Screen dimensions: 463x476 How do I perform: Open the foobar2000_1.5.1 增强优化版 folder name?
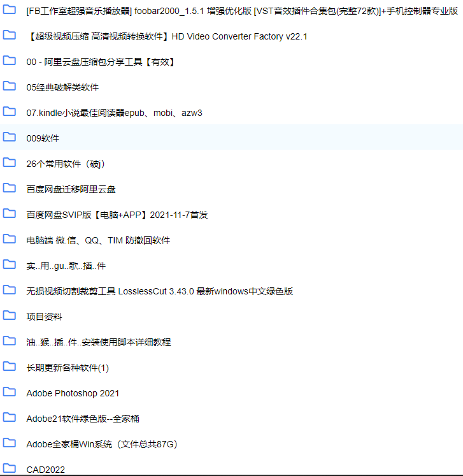[242, 11]
